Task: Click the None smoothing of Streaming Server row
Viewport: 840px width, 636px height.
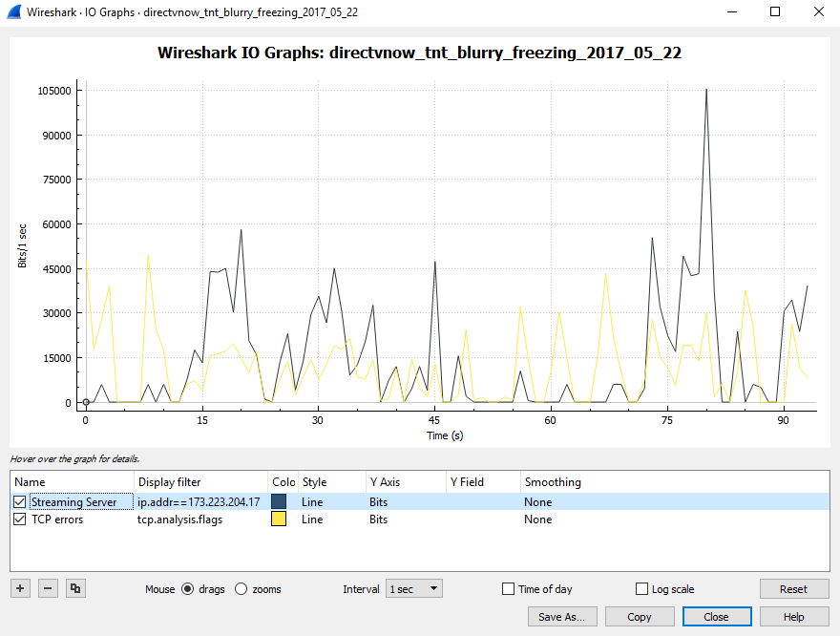Action: click(x=537, y=502)
